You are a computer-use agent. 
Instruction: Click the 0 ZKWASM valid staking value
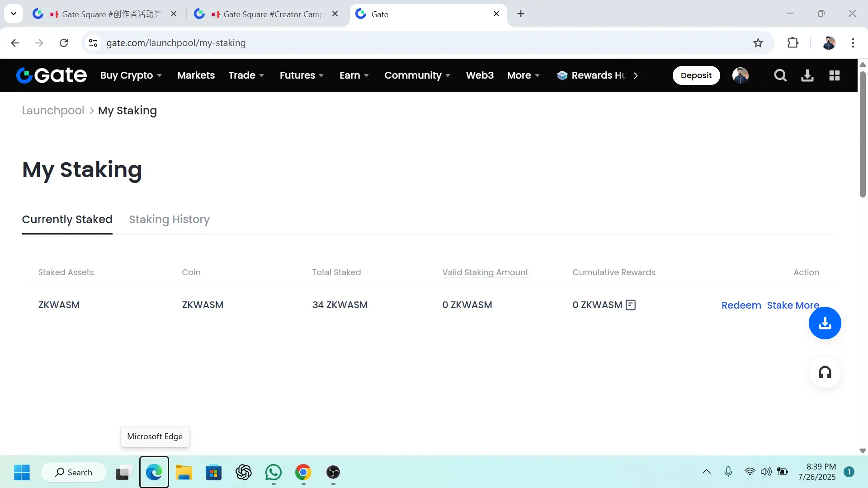tap(467, 305)
